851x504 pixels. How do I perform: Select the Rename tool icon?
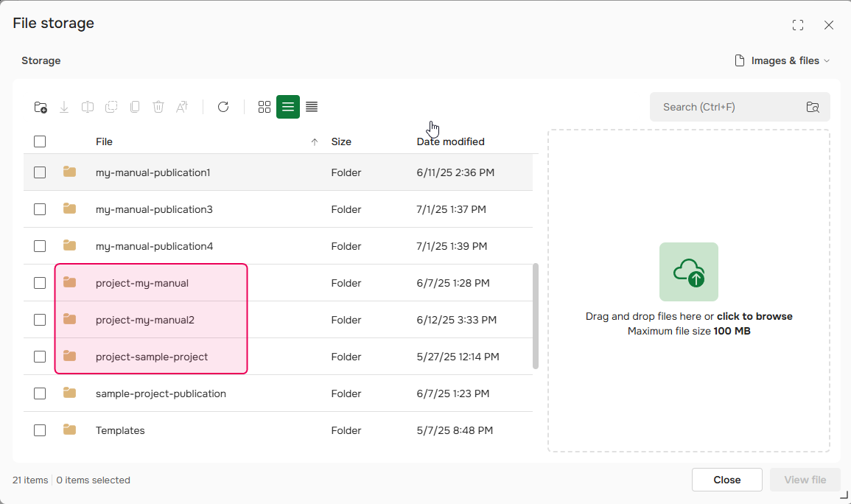click(x=182, y=107)
